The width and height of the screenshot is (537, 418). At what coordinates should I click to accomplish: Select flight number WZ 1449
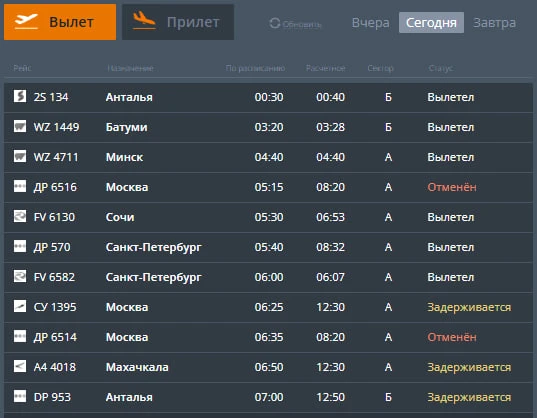56,127
